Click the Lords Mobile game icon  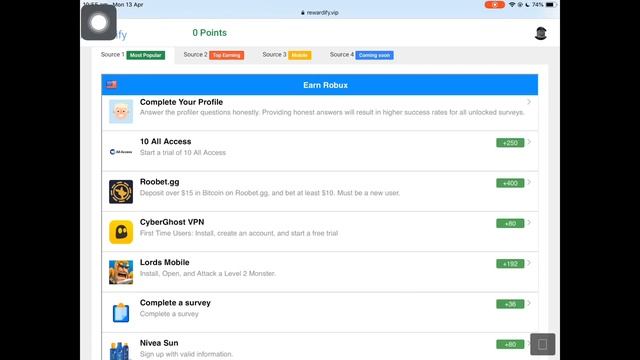point(121,272)
